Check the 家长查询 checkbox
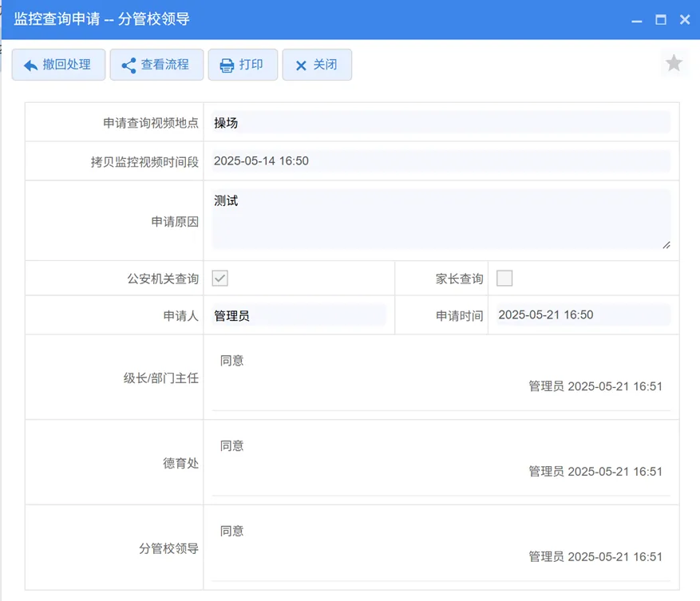This screenshot has width=700, height=601. pyautogui.click(x=504, y=279)
